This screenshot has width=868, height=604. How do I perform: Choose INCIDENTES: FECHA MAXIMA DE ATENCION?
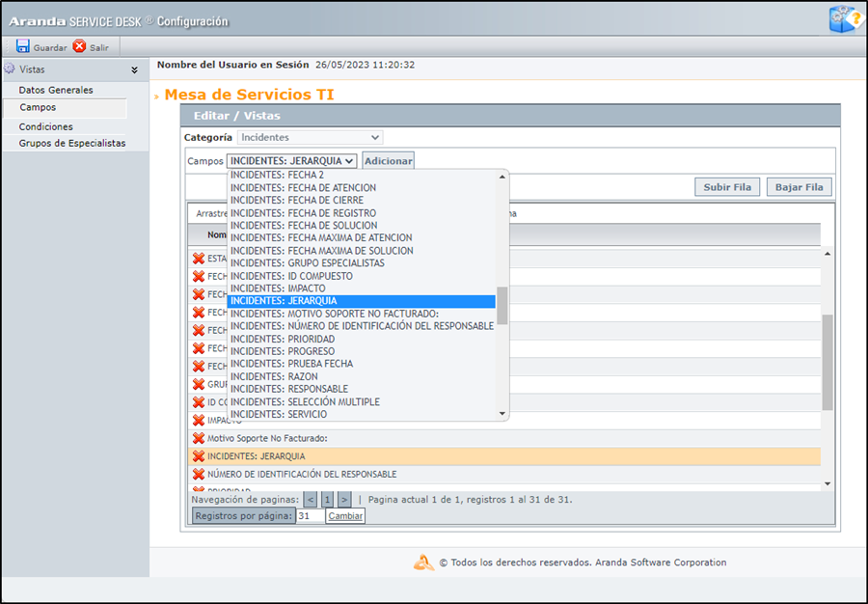pyautogui.click(x=361, y=237)
